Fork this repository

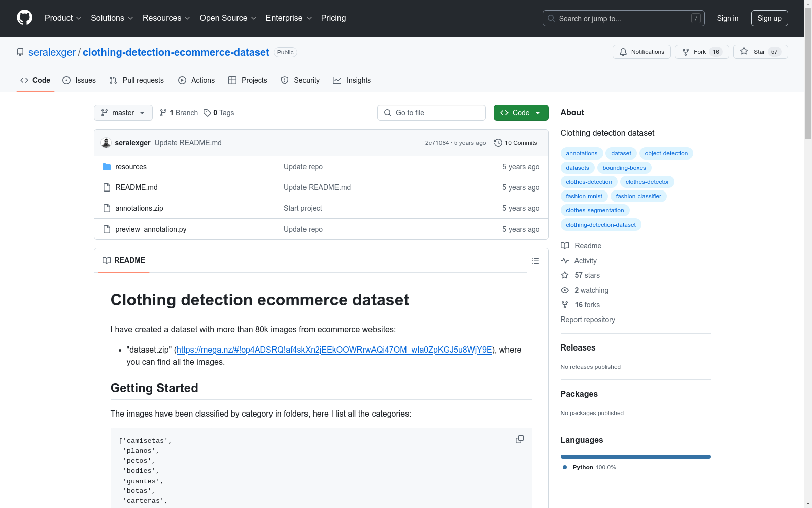702,52
